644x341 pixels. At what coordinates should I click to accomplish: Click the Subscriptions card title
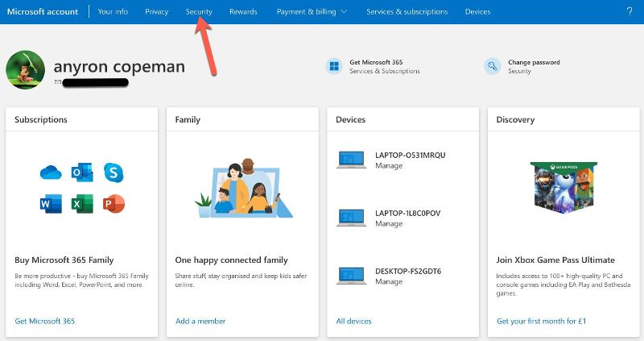tap(41, 119)
